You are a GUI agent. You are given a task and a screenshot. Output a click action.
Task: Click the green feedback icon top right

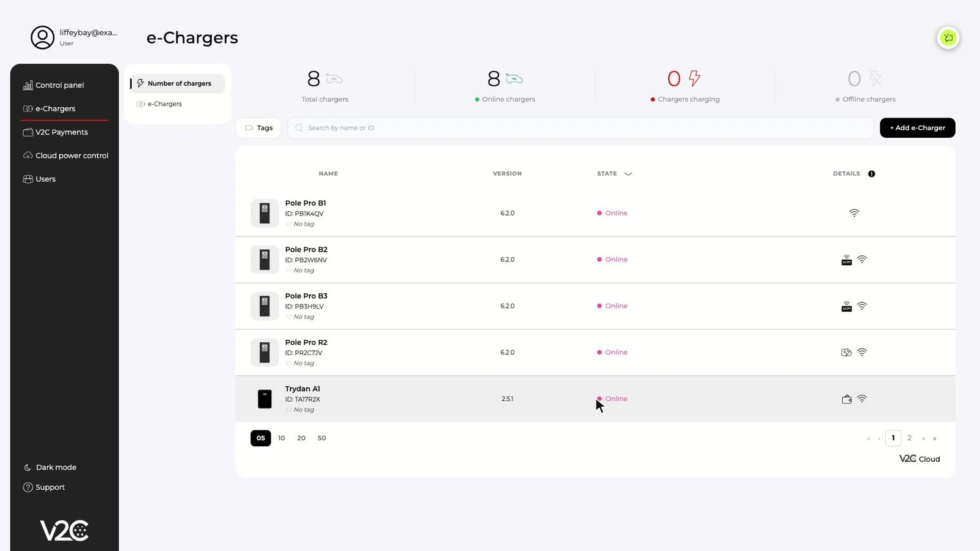click(x=948, y=38)
